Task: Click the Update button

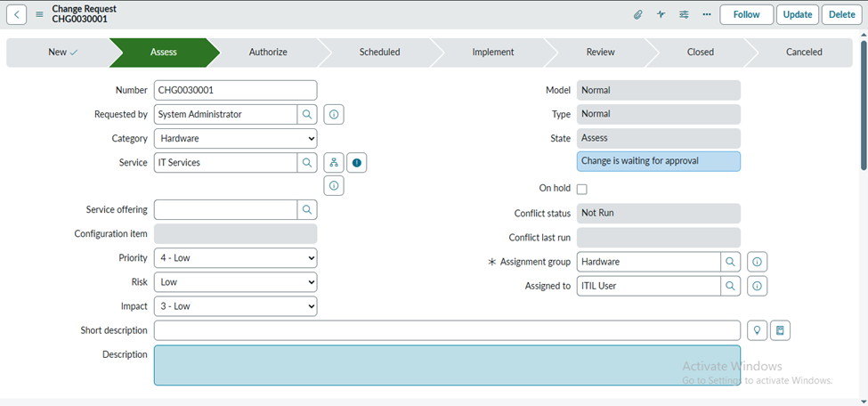Action: coord(797,14)
